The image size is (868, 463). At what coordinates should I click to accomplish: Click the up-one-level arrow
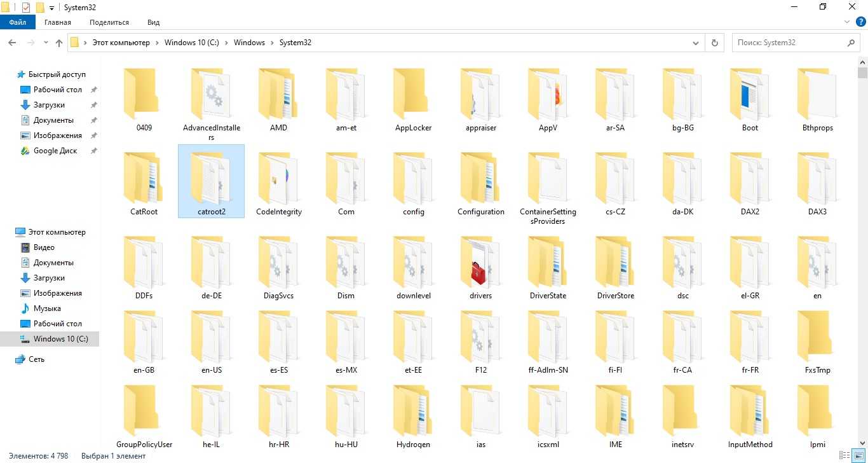coord(59,43)
